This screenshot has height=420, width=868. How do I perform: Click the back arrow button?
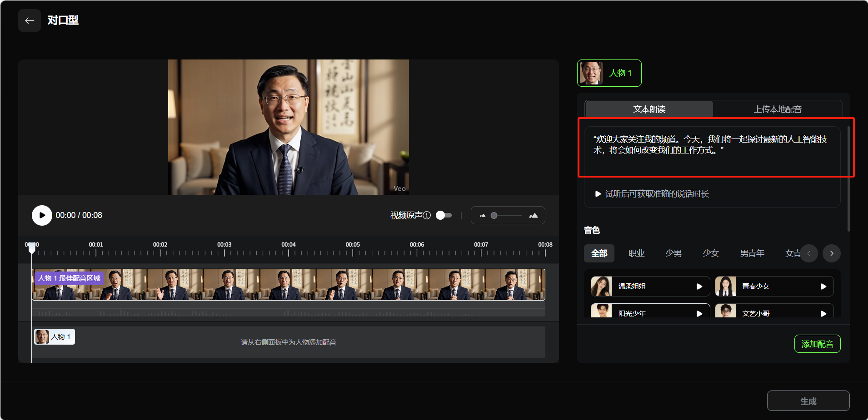click(30, 20)
